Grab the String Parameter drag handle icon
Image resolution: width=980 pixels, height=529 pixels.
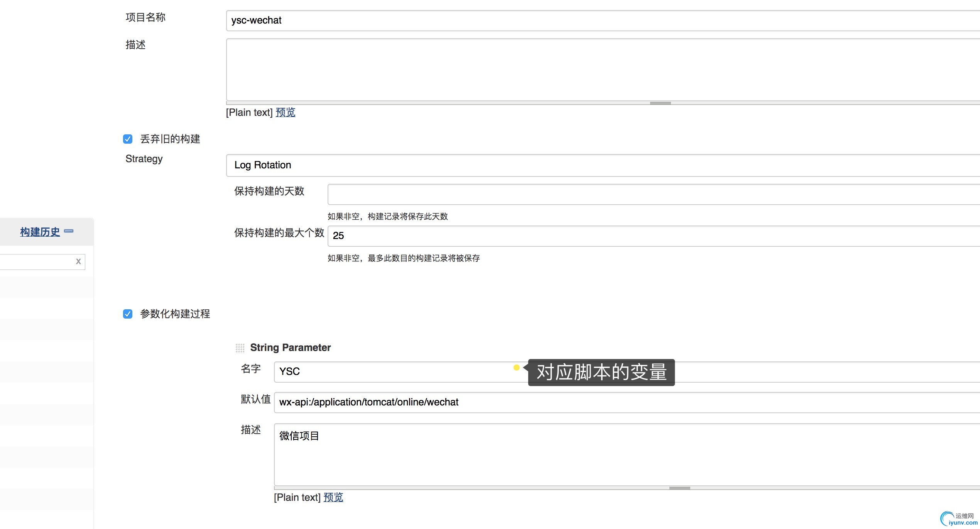(x=240, y=348)
